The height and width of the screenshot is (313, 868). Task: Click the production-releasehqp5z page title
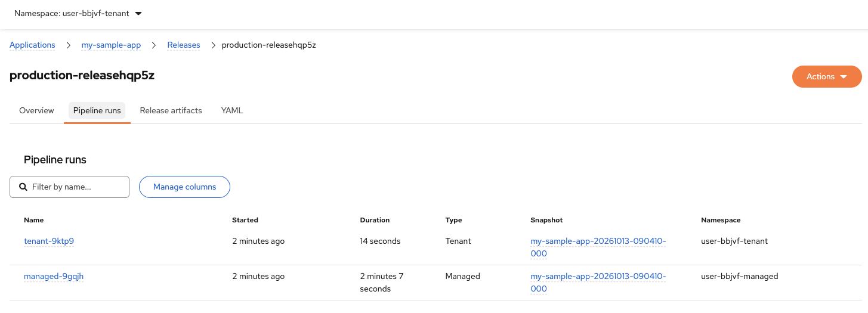tap(82, 76)
